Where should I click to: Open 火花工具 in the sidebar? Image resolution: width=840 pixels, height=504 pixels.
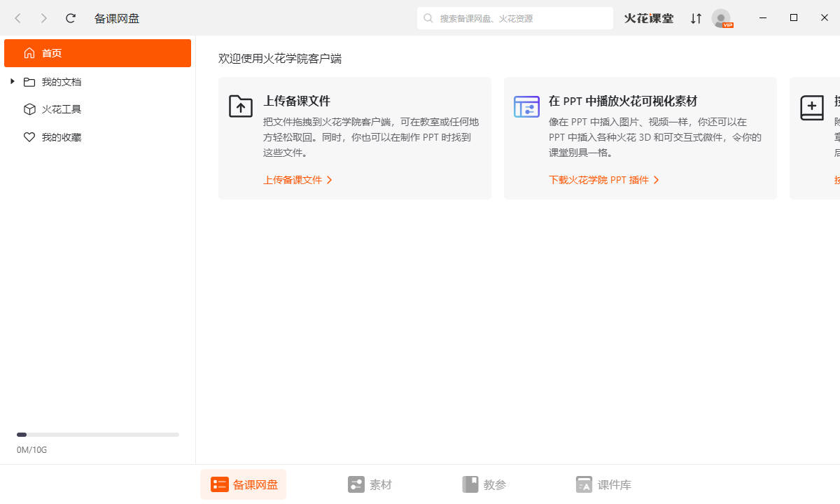61,109
